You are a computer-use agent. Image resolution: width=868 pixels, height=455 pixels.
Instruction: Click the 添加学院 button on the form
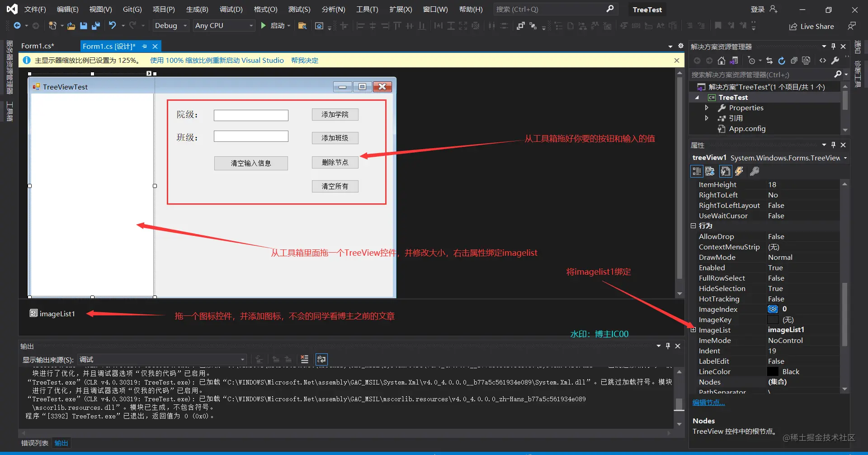click(335, 115)
